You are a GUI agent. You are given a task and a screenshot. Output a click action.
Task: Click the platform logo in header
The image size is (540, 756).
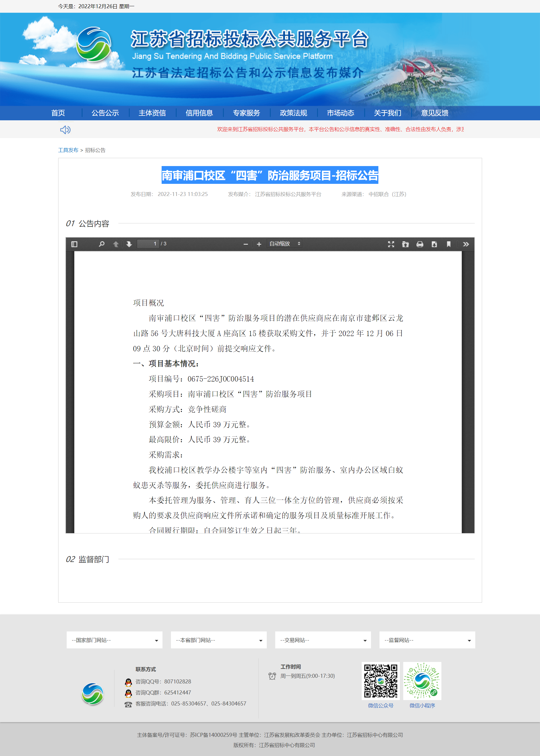pyautogui.click(x=94, y=44)
